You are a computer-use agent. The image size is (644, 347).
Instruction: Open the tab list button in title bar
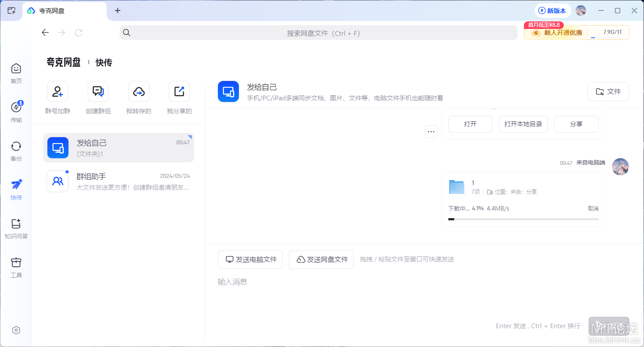click(11, 10)
